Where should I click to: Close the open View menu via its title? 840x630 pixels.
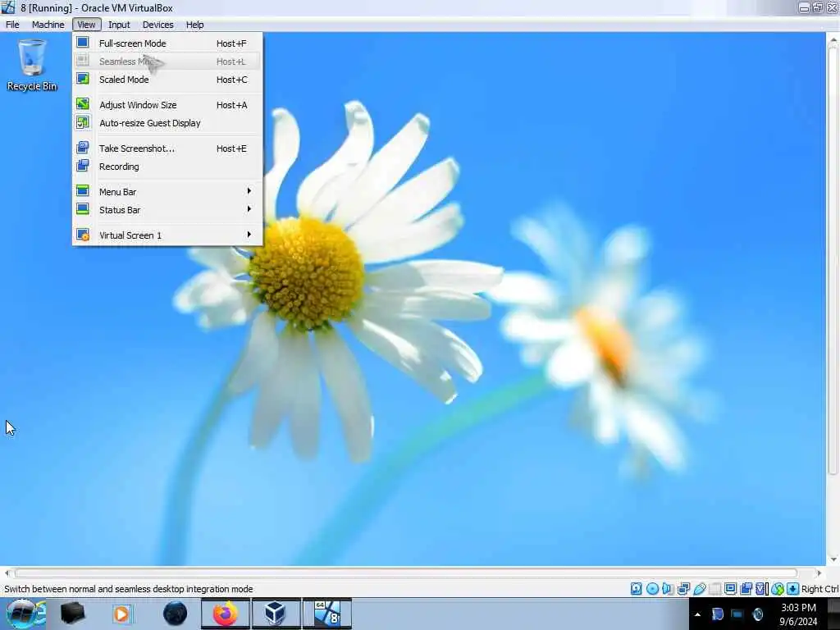pos(86,25)
